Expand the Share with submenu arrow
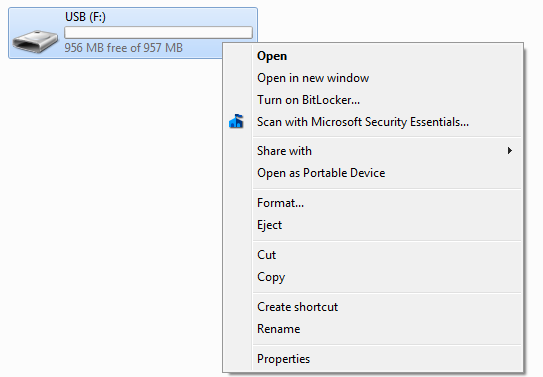Image resolution: width=543 pixels, height=377 pixels. click(x=509, y=151)
